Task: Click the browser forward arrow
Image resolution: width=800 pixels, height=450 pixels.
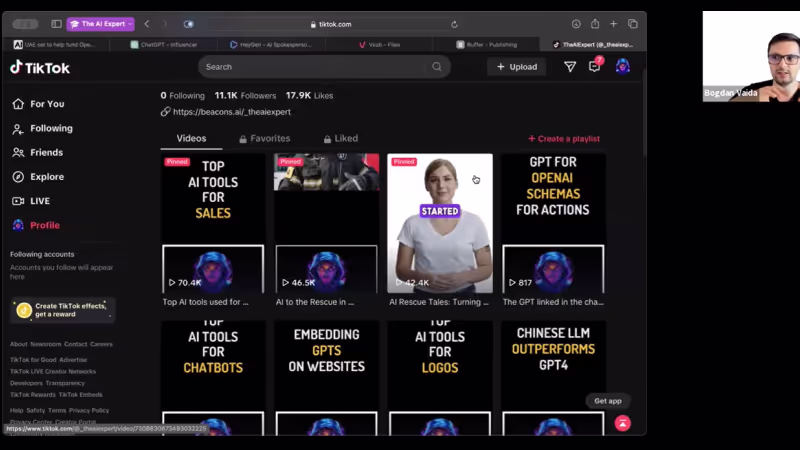Action: click(165, 24)
